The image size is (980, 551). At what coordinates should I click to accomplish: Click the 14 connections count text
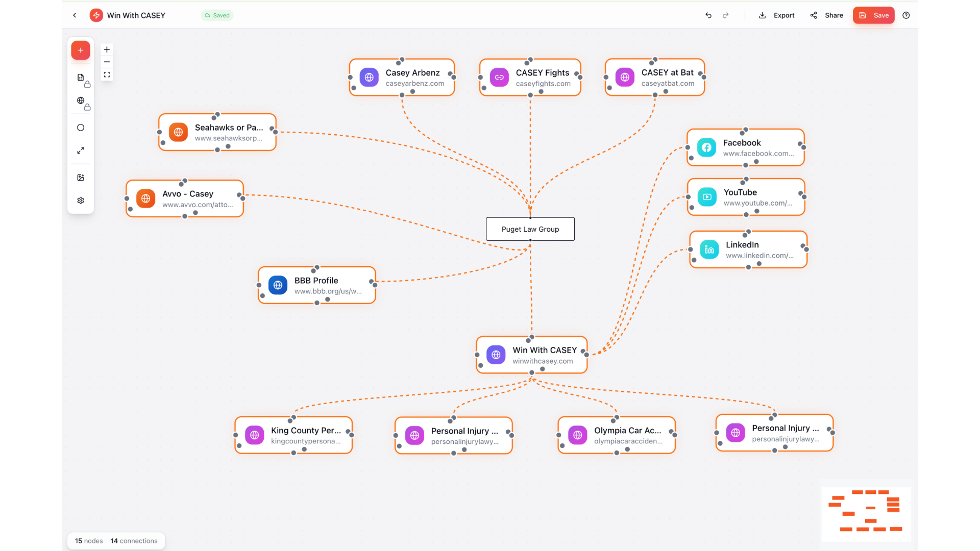134,541
